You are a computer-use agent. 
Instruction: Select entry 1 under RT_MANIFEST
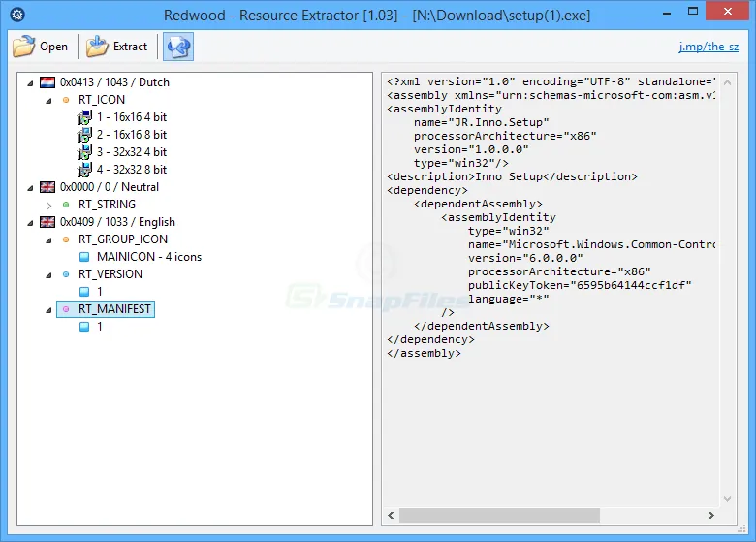click(x=99, y=327)
